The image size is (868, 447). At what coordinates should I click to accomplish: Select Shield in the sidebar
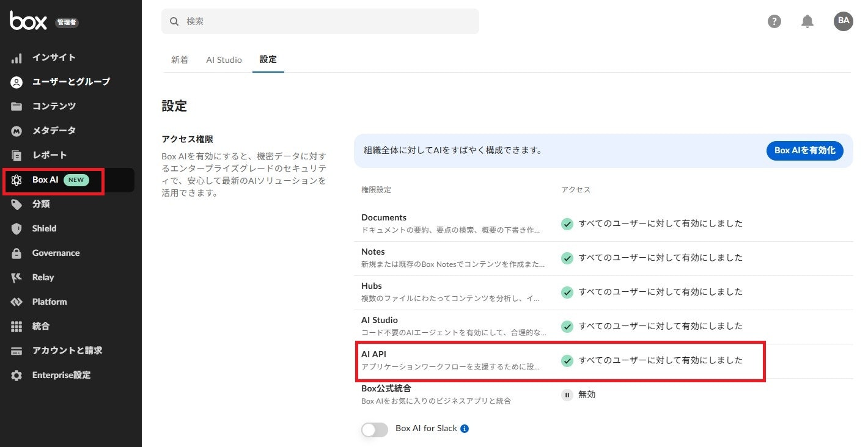pyautogui.click(x=43, y=228)
